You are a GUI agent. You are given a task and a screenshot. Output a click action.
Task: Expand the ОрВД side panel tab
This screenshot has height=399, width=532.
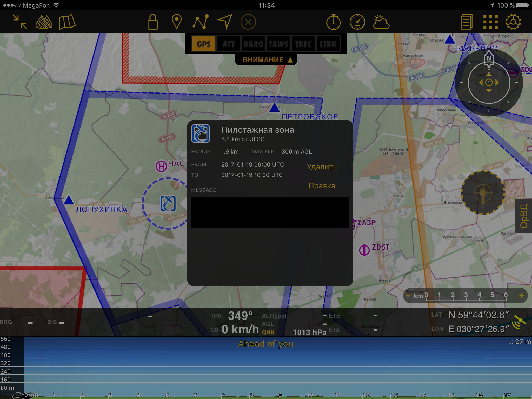point(524,216)
